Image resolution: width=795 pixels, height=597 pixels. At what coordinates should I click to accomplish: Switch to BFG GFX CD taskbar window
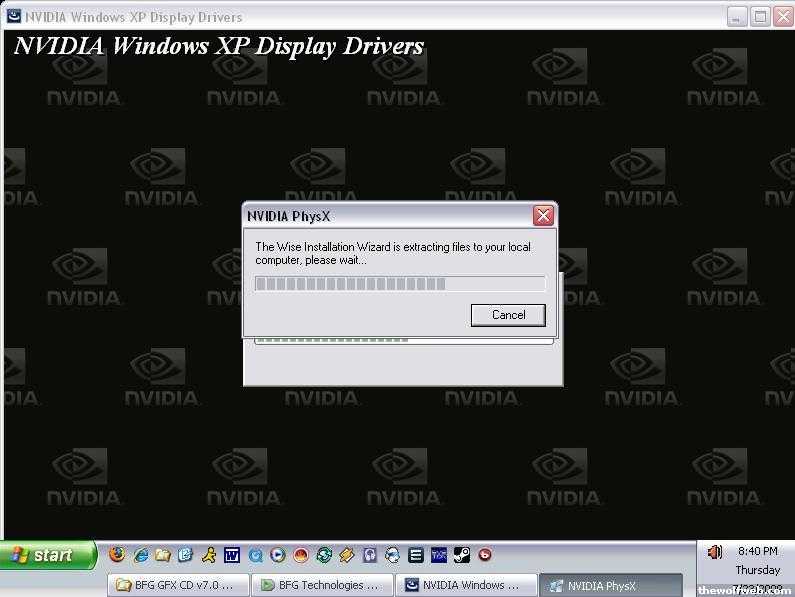(x=176, y=585)
